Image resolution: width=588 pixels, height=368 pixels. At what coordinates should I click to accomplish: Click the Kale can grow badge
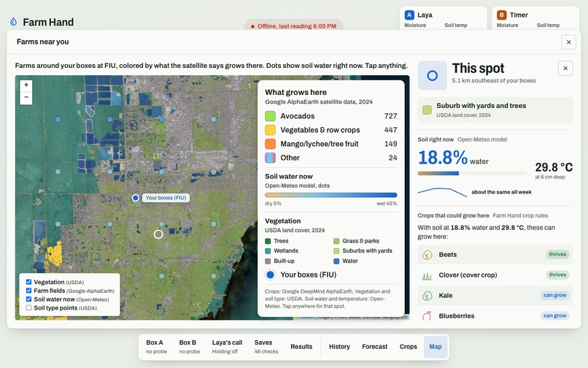(554, 296)
